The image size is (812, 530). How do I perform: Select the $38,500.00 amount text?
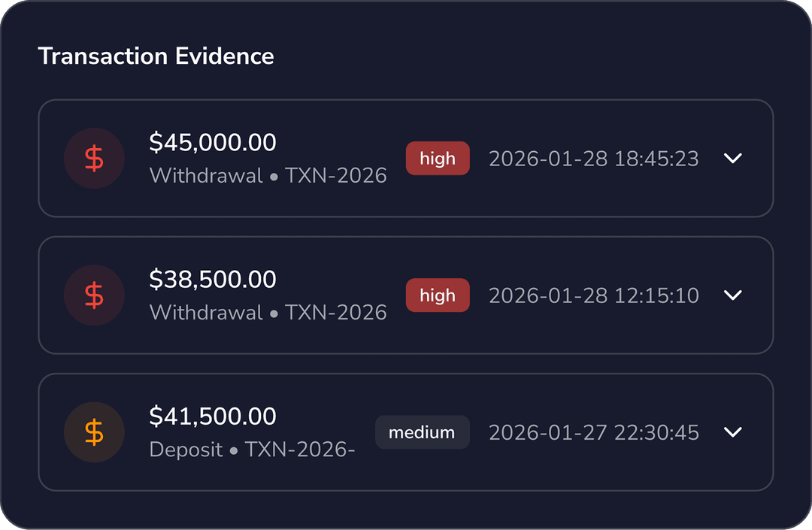pos(213,279)
